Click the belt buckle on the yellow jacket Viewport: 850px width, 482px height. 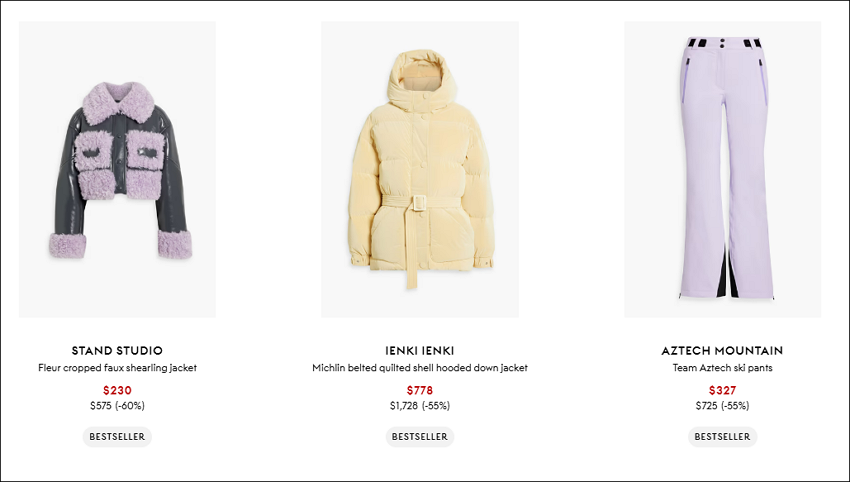pos(419,203)
